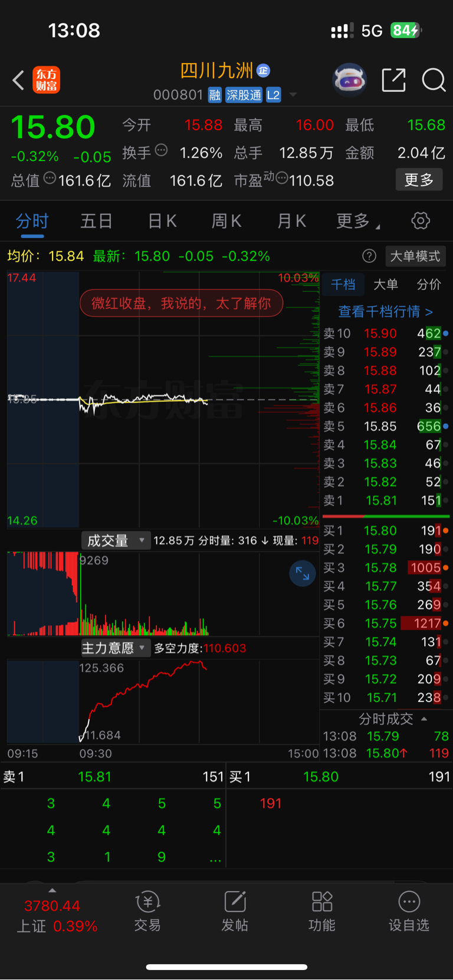The width and height of the screenshot is (453, 980).
Task: Open the 更多 chart period dropdown
Action: point(358,222)
